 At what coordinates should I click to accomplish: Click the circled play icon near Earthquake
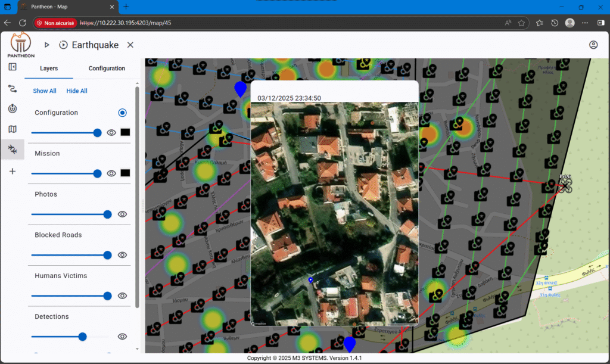[x=64, y=45]
